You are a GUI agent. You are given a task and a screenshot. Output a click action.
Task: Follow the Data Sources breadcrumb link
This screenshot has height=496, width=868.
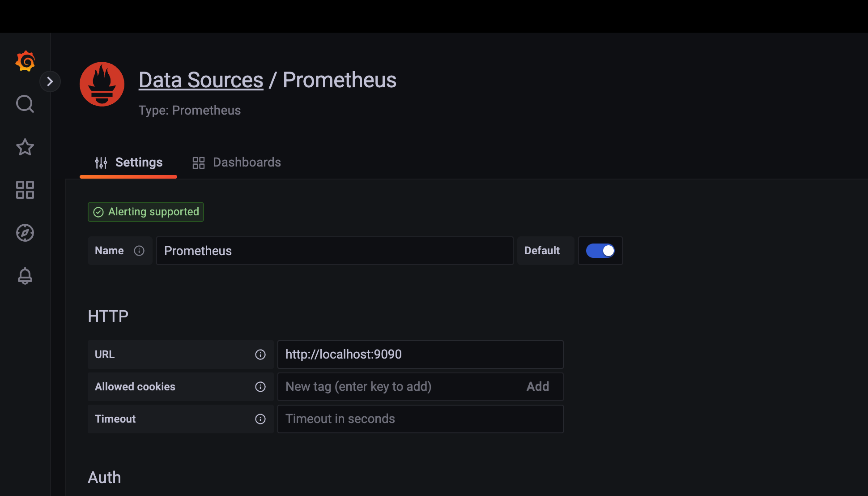click(201, 80)
